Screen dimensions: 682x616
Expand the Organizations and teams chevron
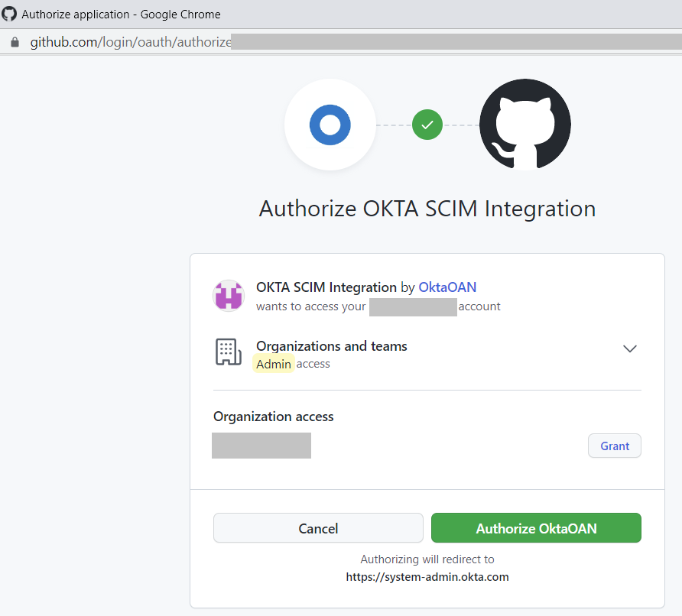pos(629,349)
